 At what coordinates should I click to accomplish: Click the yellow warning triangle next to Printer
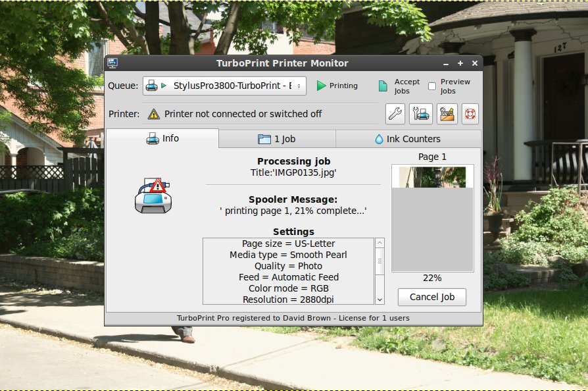153,114
